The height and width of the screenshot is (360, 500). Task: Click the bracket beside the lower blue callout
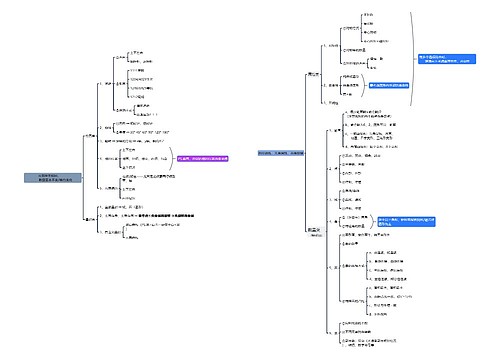pos(373,222)
